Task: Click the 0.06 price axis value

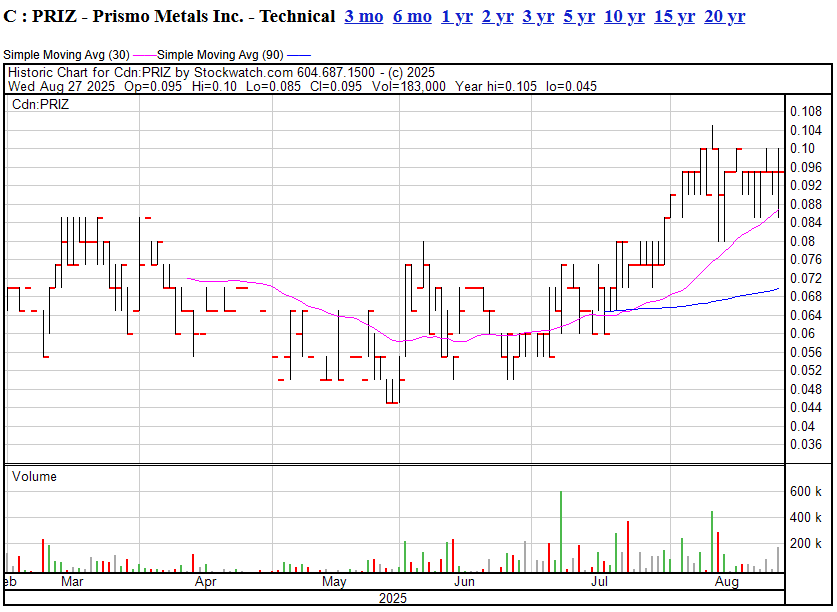Action: (802, 334)
